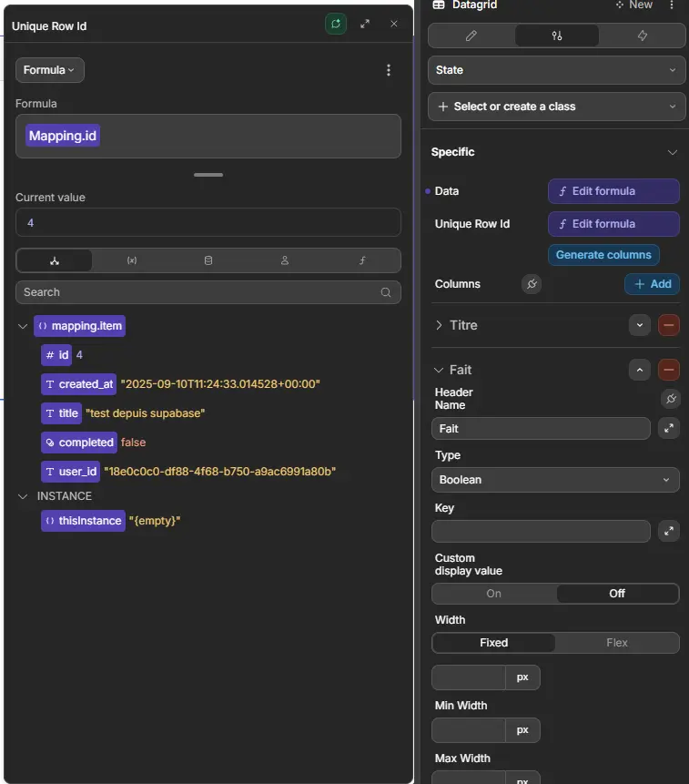Expand the Key input editor
Screen dimensions: 689x784
pos(668,531)
